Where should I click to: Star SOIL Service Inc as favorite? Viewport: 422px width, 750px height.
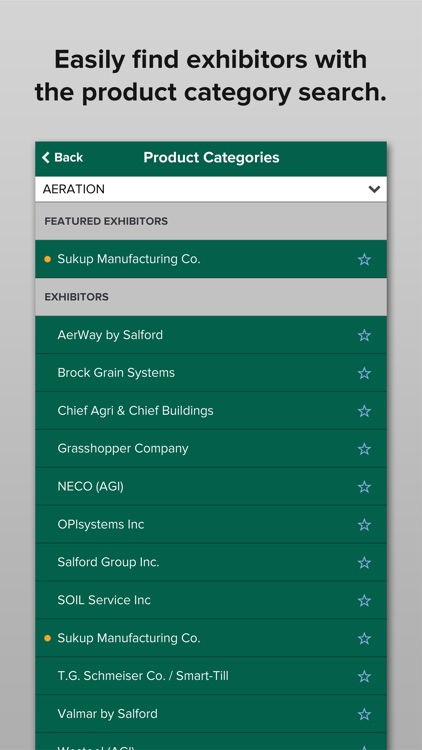point(364,600)
